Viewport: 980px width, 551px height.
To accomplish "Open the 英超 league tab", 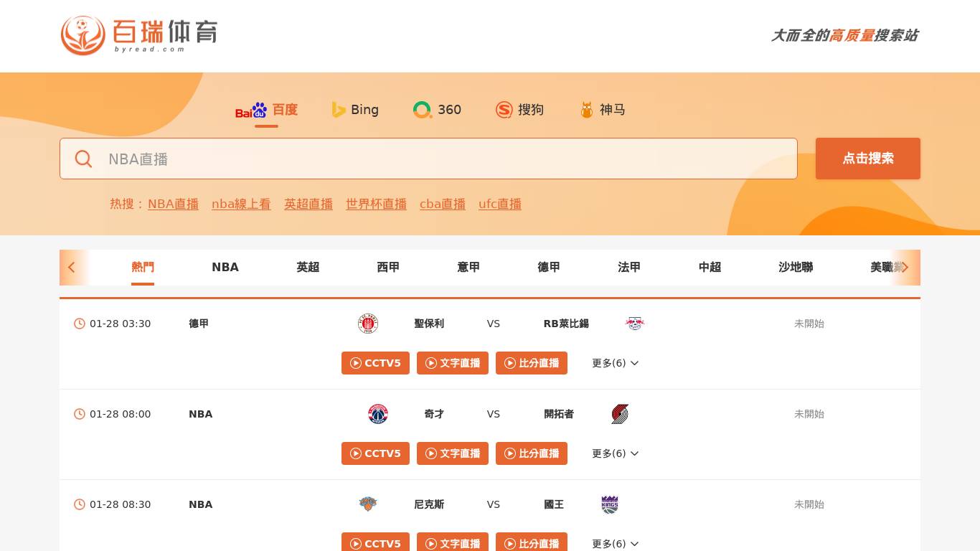I will 308,267.
